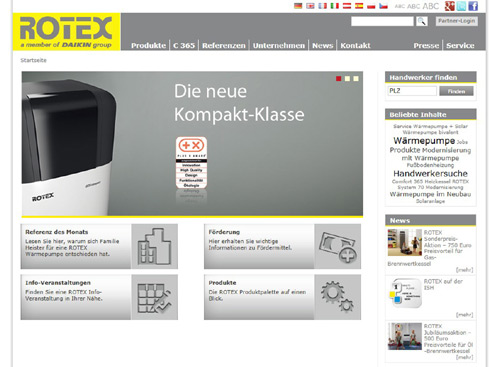The width and height of the screenshot is (490, 367).
Task: Open the News navigation item
Action: [x=323, y=45]
